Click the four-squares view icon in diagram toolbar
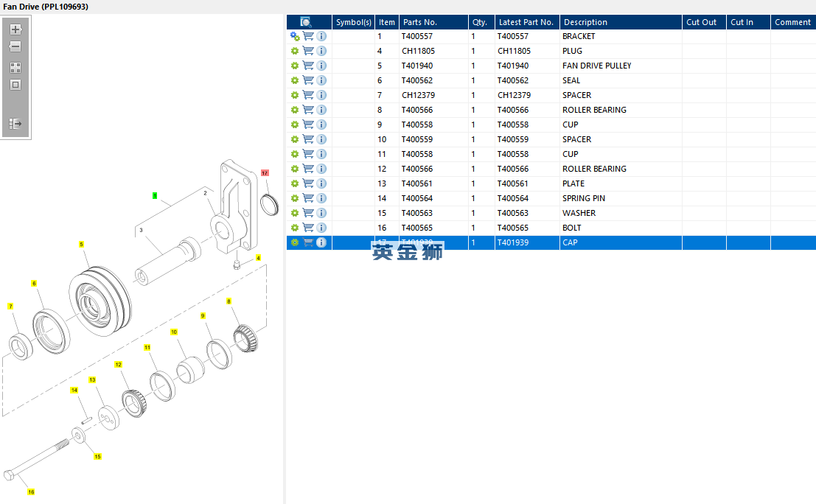 coord(15,68)
